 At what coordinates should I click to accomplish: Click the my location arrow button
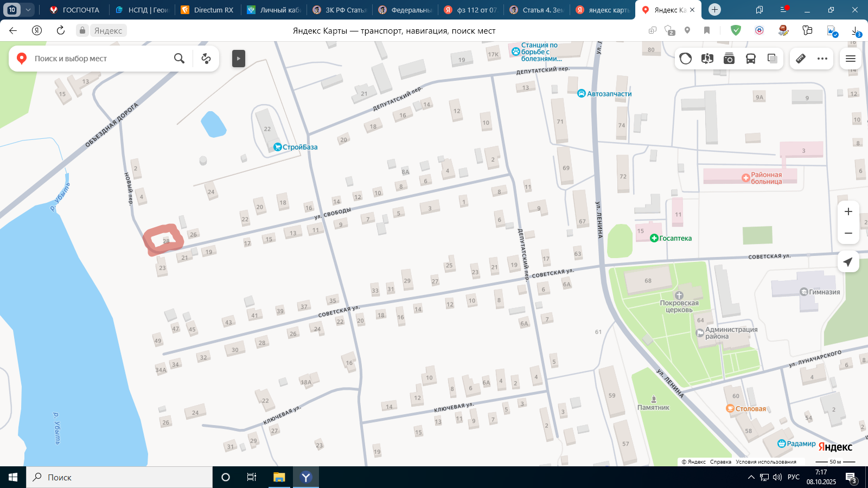point(848,262)
